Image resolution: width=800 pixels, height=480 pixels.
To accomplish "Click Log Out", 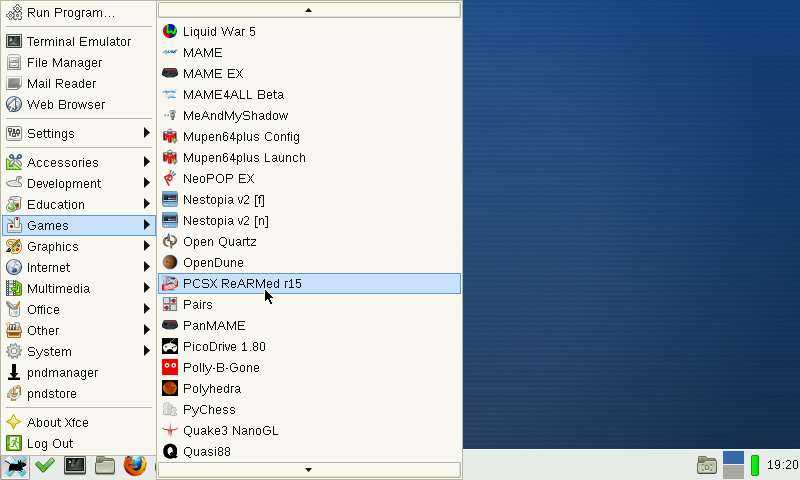I will tap(49, 443).
